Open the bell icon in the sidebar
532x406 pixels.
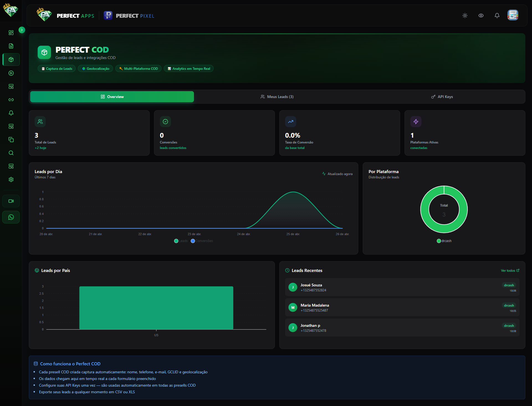pyautogui.click(x=11, y=113)
